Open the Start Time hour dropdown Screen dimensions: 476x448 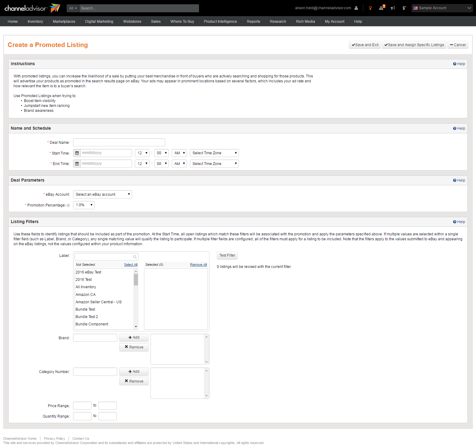coord(142,153)
